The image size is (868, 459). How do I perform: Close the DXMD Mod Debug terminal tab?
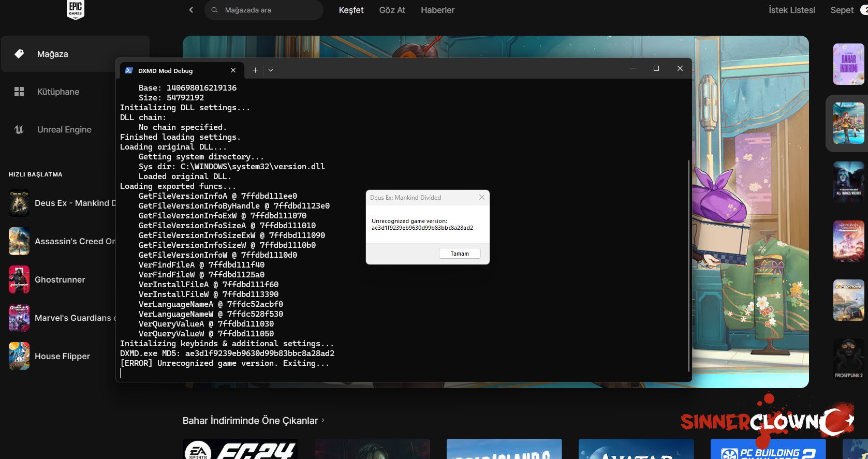(233, 70)
